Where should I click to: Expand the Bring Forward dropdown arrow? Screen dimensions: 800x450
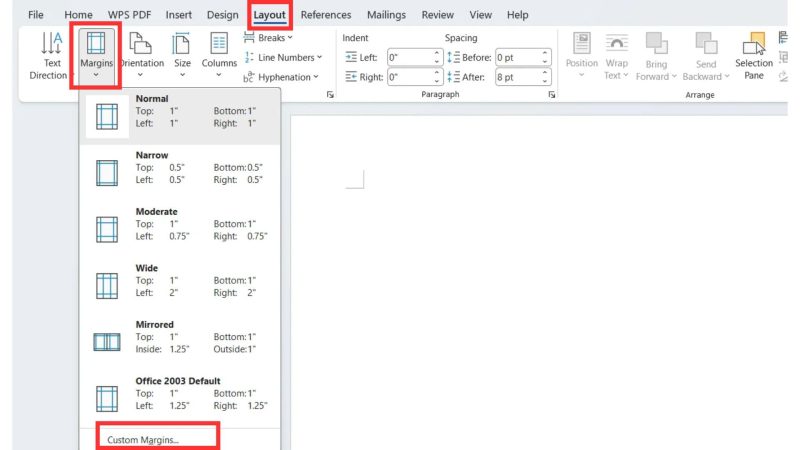674,77
